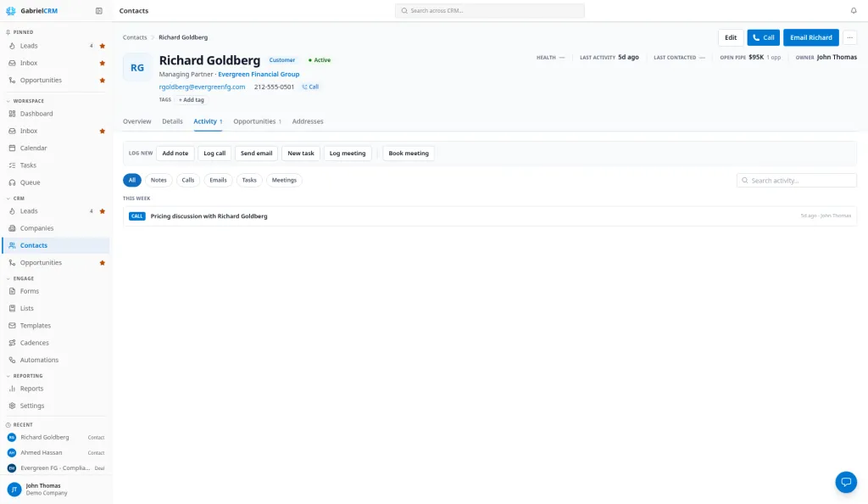Click the JT user avatar
The height and width of the screenshot is (504, 868).
pos(14,489)
